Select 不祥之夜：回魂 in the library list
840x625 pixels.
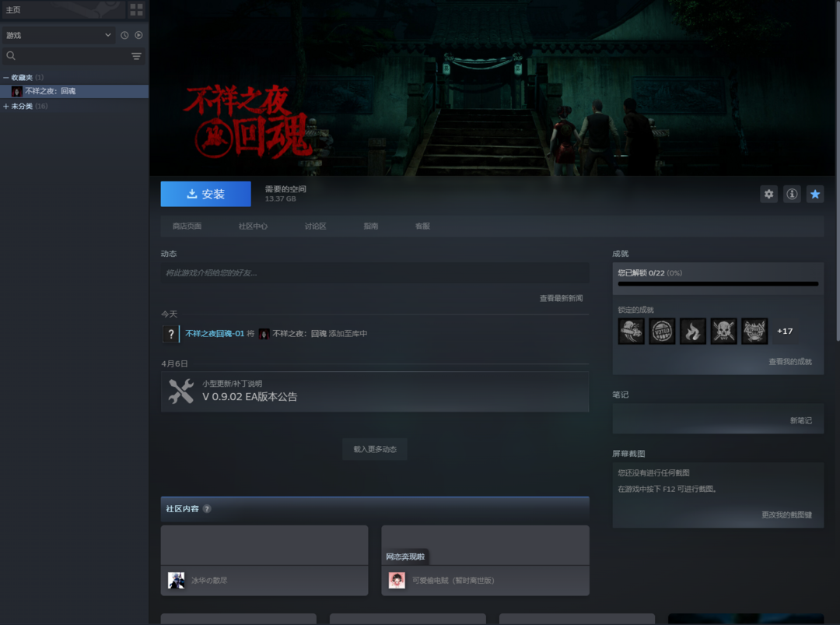75,91
